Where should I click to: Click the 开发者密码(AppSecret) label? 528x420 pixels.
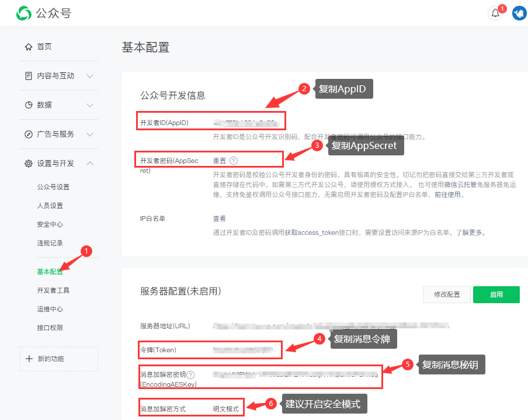tap(169, 165)
